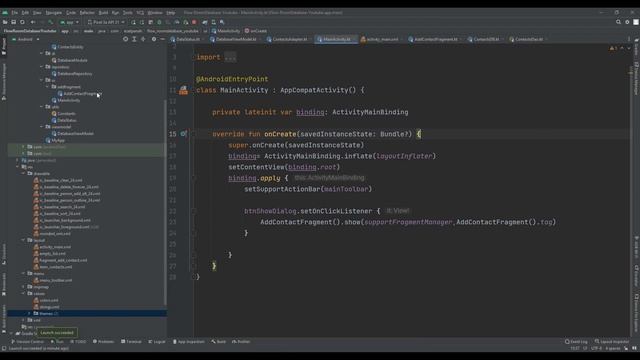The height and width of the screenshot is (360, 640).
Task: Click the Make Project hammer icon
Action: coord(51,22)
